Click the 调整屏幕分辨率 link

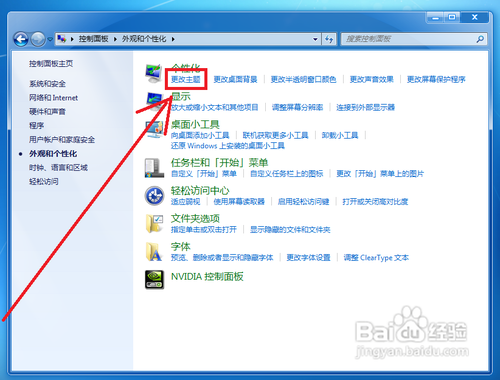pyautogui.click(x=297, y=107)
